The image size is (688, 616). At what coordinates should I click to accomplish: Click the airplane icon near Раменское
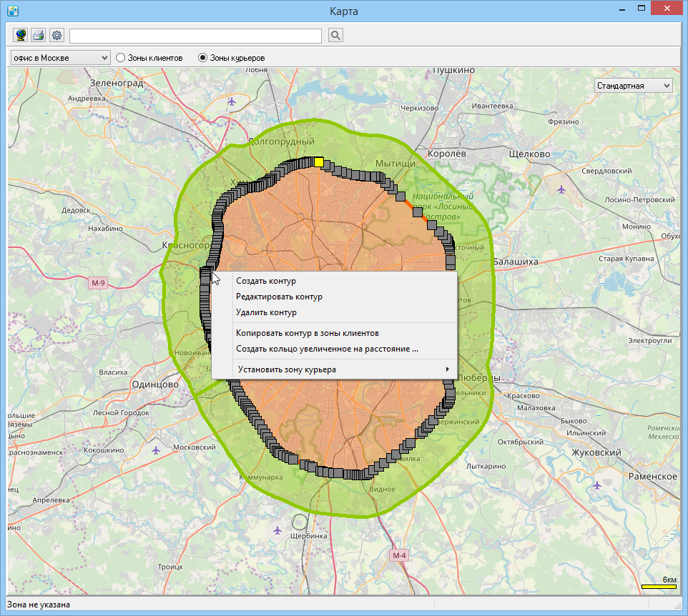tap(597, 485)
